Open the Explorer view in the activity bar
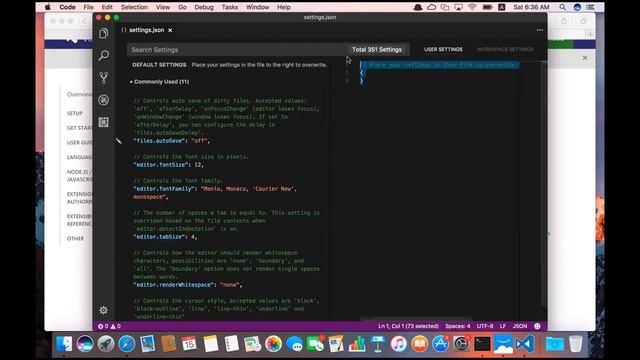The height and width of the screenshot is (360, 640). point(104,33)
